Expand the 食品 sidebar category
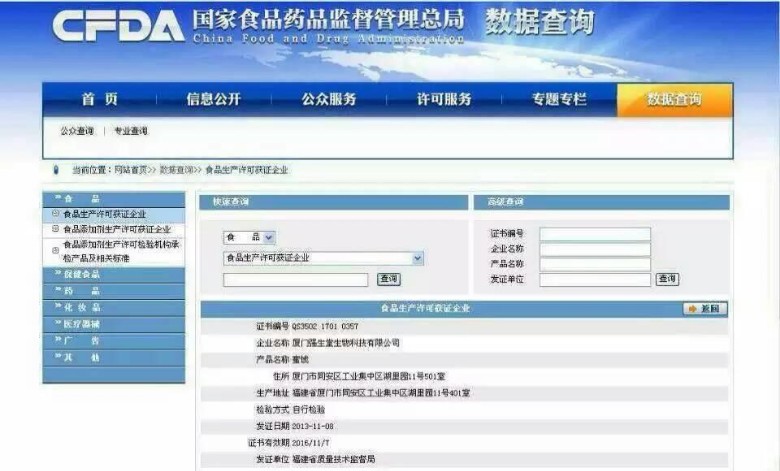 114,199
